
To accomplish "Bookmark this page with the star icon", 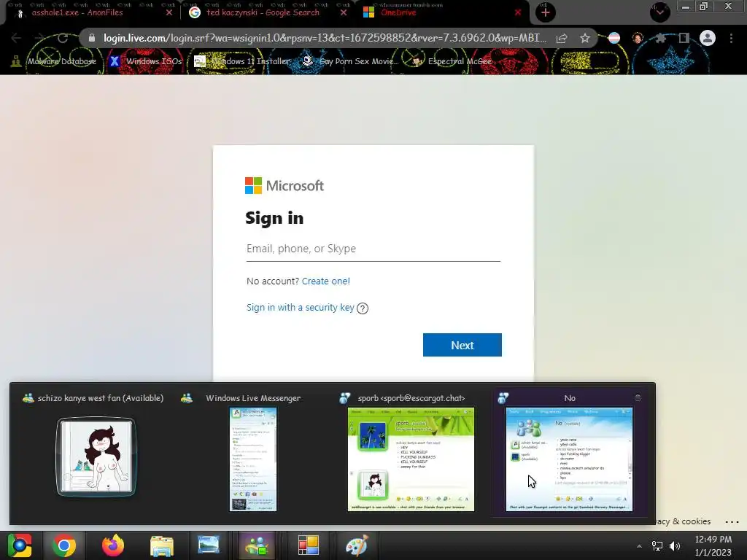I will [x=585, y=38].
